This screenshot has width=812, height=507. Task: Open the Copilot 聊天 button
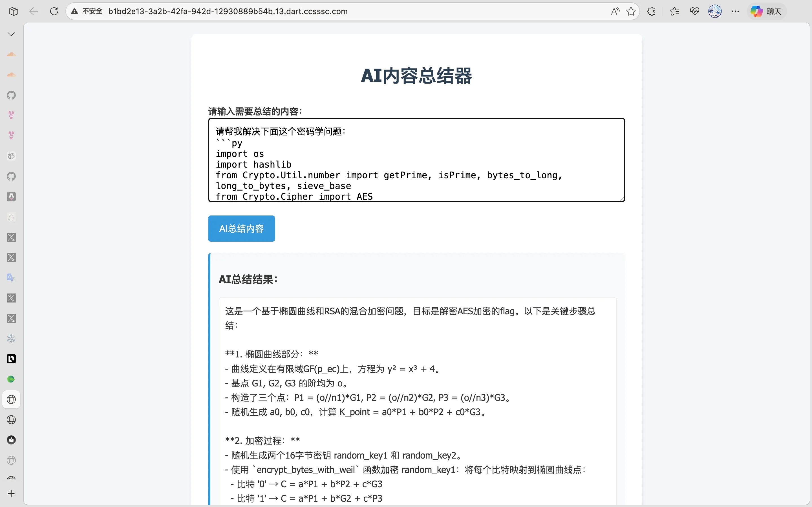pos(766,11)
